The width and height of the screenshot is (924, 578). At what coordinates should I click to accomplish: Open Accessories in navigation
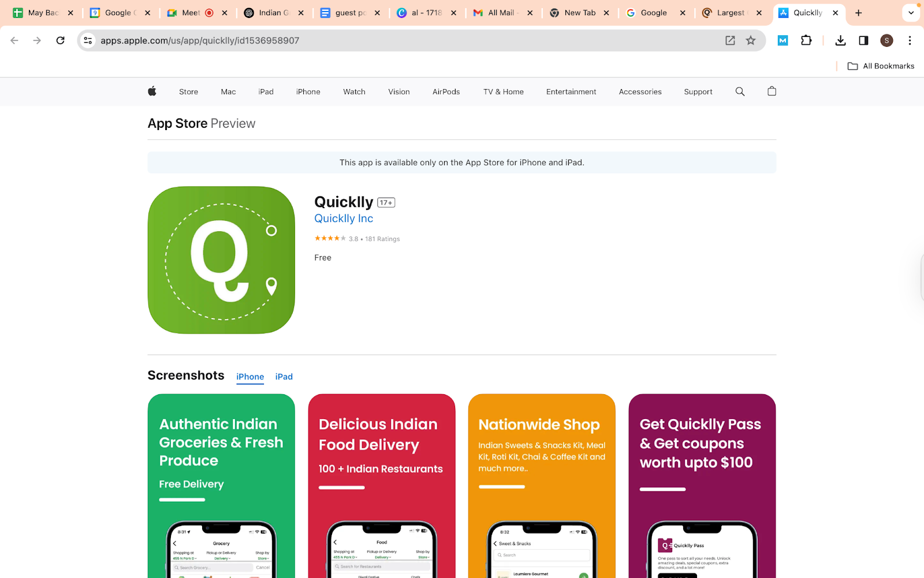tap(640, 92)
